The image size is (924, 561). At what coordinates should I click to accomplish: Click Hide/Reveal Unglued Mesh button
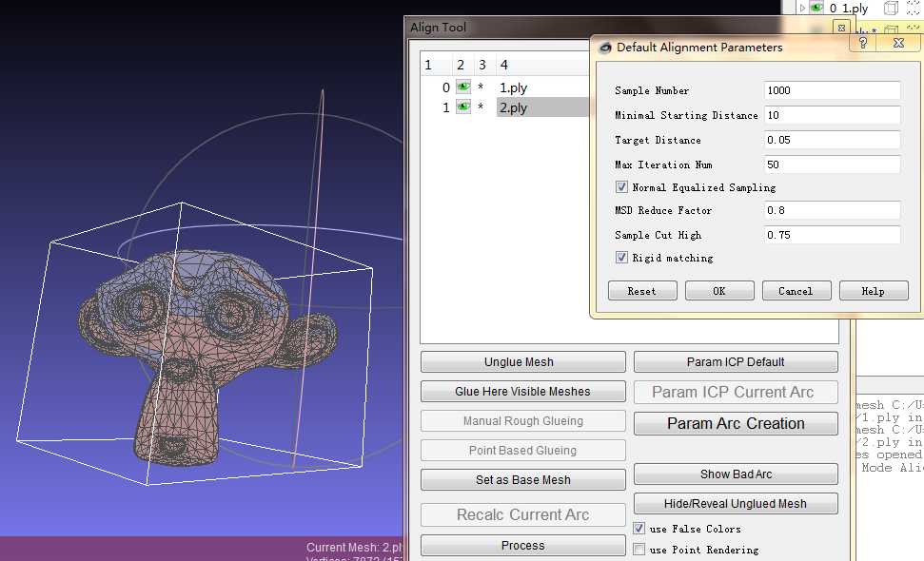(x=736, y=503)
